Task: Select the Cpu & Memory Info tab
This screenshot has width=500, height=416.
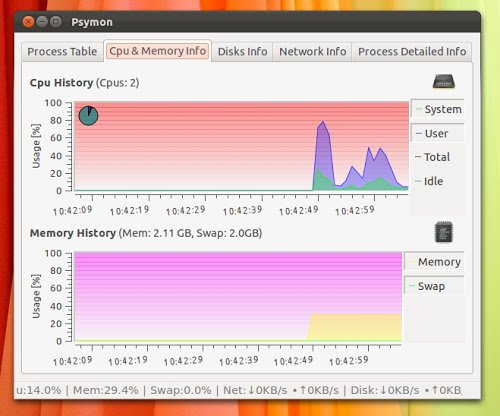Action: pyautogui.click(x=157, y=51)
